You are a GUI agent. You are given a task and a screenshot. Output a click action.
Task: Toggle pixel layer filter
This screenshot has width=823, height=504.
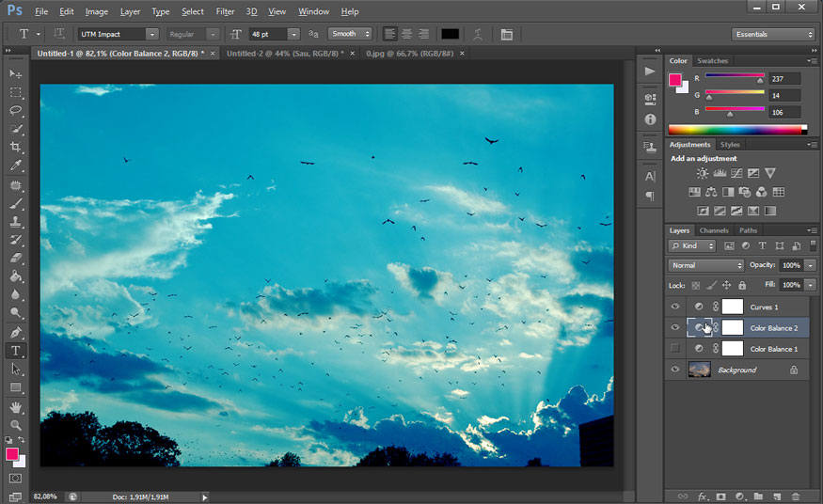point(729,245)
